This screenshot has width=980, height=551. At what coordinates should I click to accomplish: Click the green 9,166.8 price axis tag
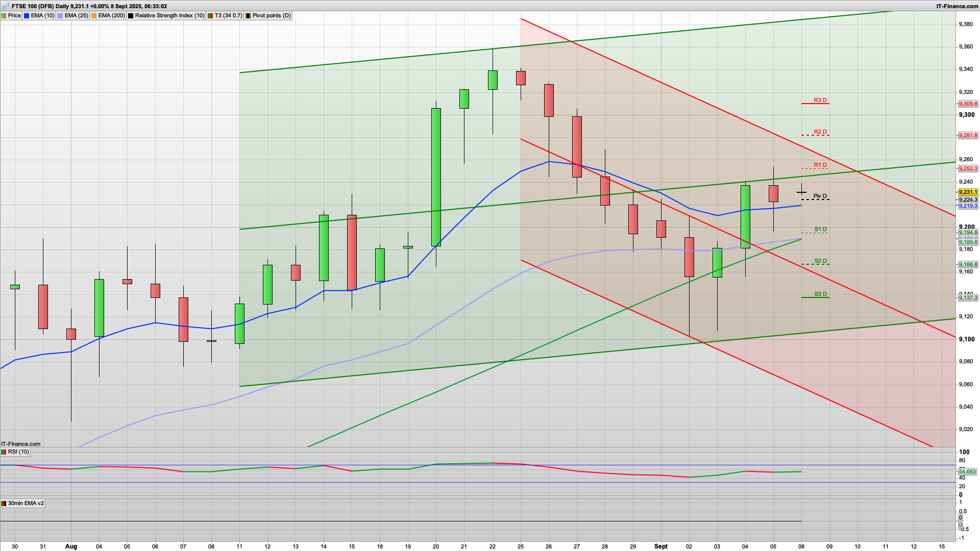point(968,264)
